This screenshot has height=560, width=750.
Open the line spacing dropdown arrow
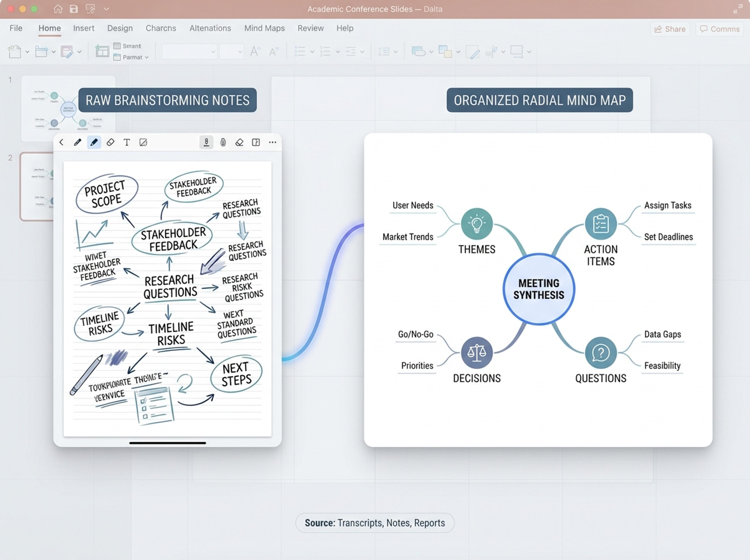tap(396, 52)
